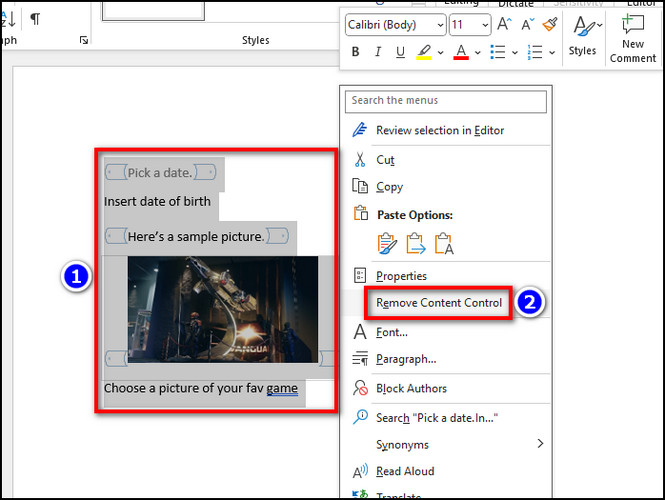Apply the yellow text highlight color
This screenshot has width=665, height=500.
[x=424, y=52]
